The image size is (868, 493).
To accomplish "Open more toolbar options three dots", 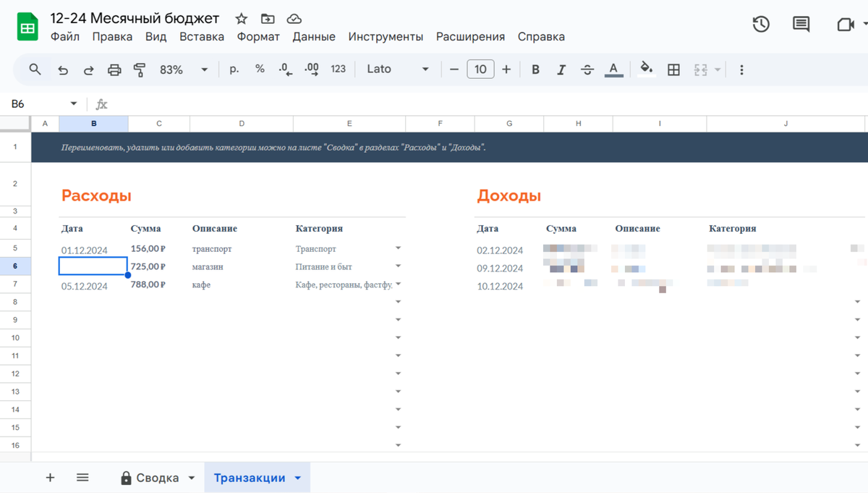I will tap(741, 69).
